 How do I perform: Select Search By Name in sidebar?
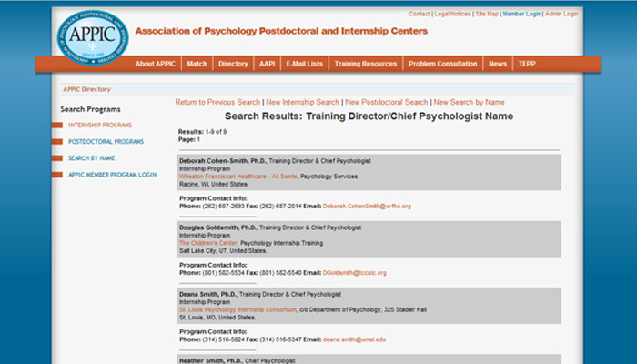[91, 158]
